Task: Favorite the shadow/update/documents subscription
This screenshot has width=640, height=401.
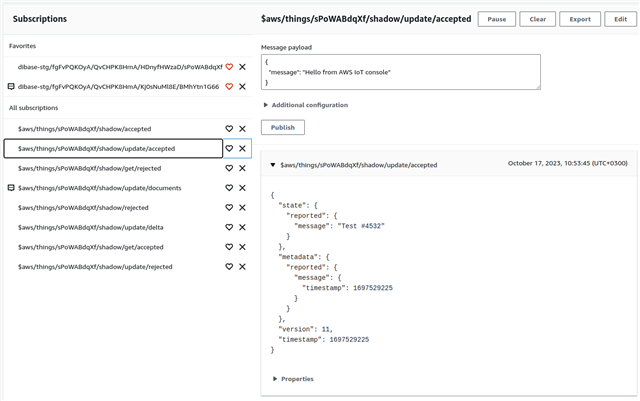Action: (x=229, y=187)
